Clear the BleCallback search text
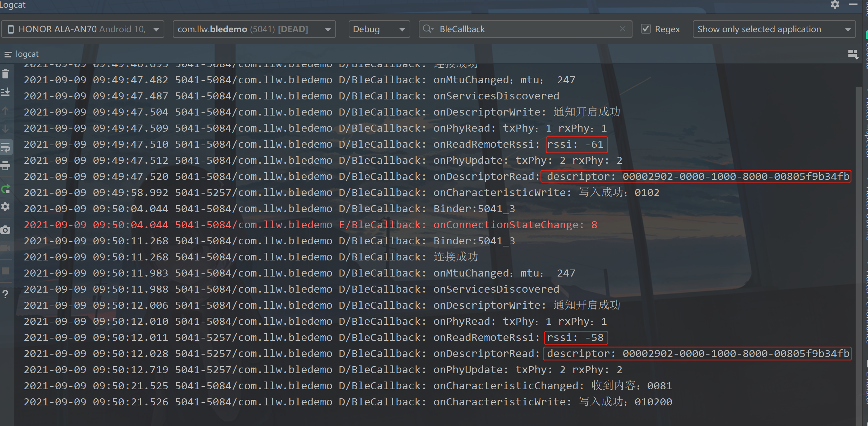Viewport: 868px width, 426px height. coord(623,29)
